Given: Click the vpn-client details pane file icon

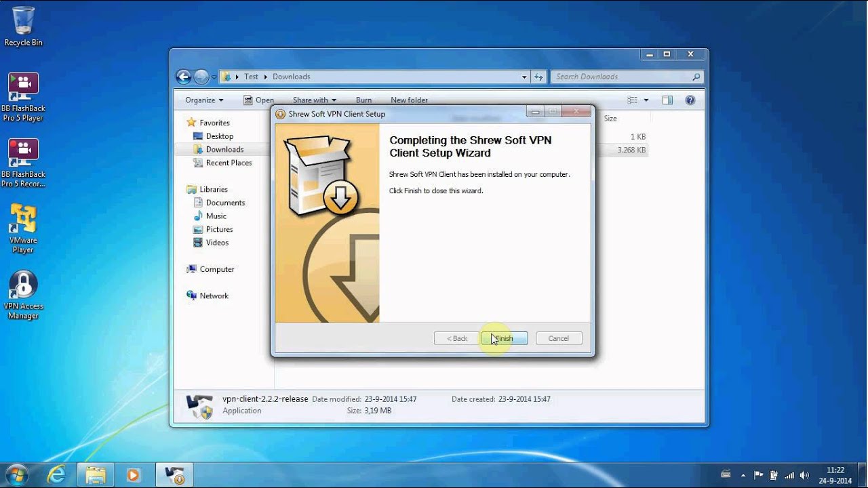Looking at the screenshot, I should coord(199,405).
